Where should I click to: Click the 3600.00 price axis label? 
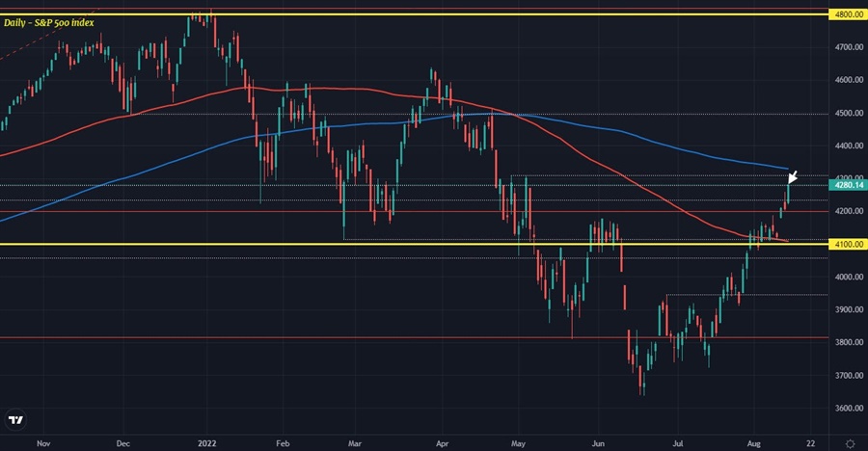[x=849, y=408]
